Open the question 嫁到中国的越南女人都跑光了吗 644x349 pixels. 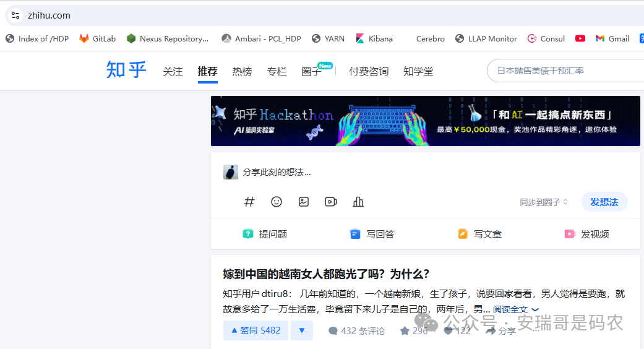[x=326, y=274]
